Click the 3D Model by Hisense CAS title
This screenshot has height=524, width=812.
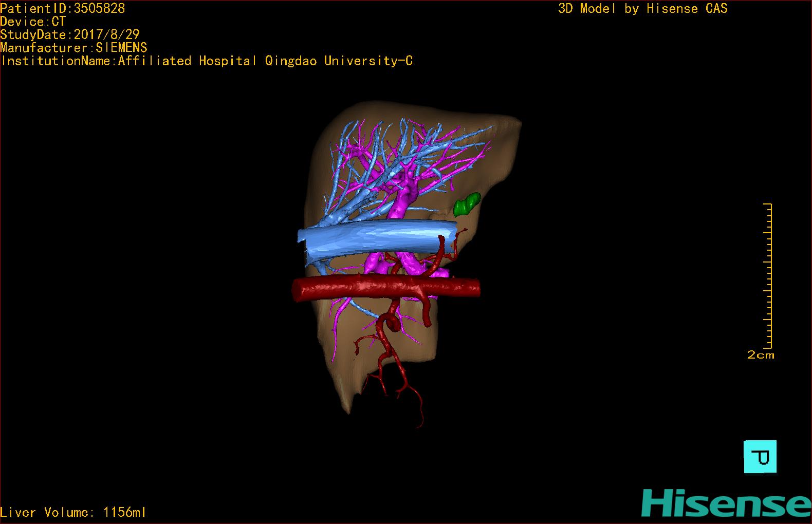pos(643,8)
